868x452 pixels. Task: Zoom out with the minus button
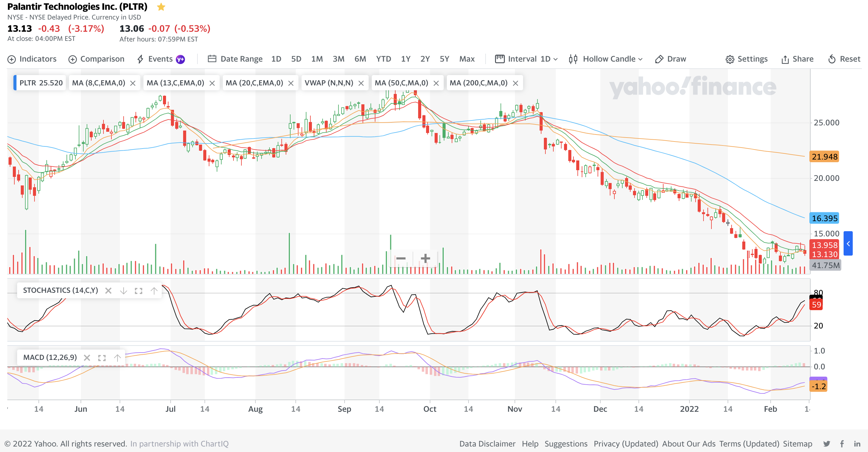pyautogui.click(x=401, y=258)
